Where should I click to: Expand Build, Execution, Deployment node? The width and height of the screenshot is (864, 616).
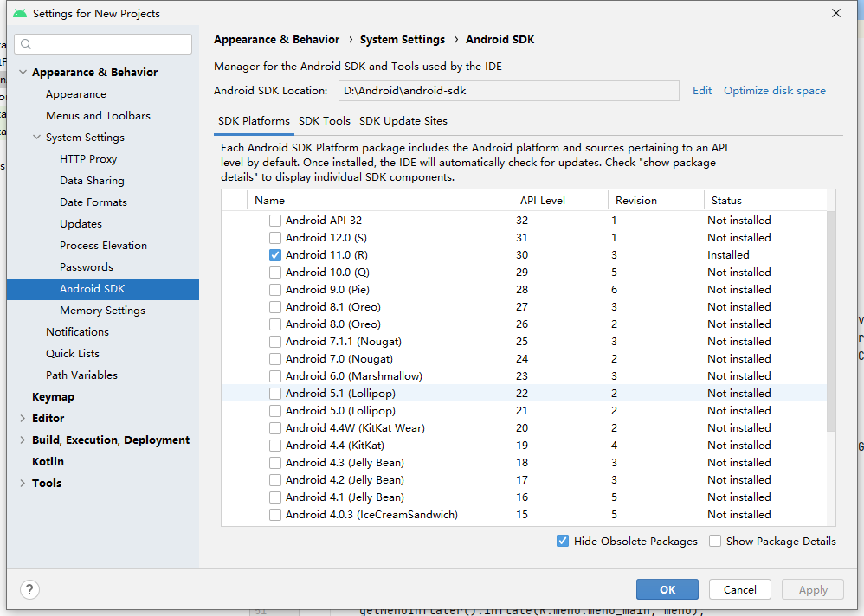coord(23,440)
